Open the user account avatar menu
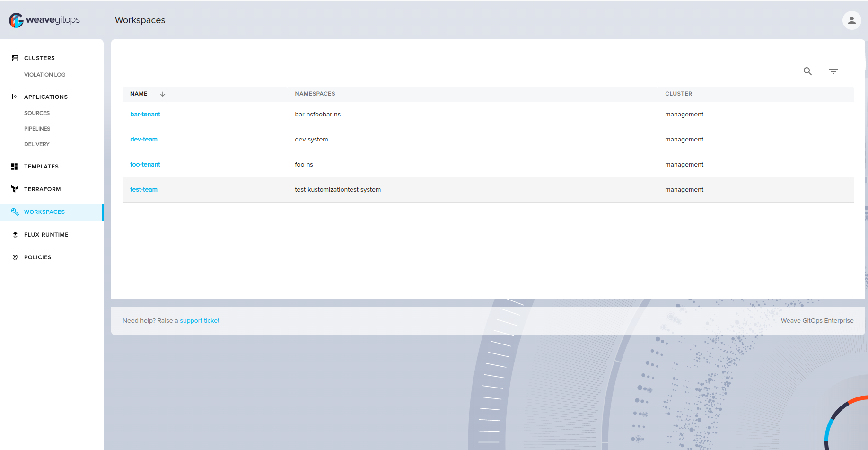 pyautogui.click(x=851, y=20)
